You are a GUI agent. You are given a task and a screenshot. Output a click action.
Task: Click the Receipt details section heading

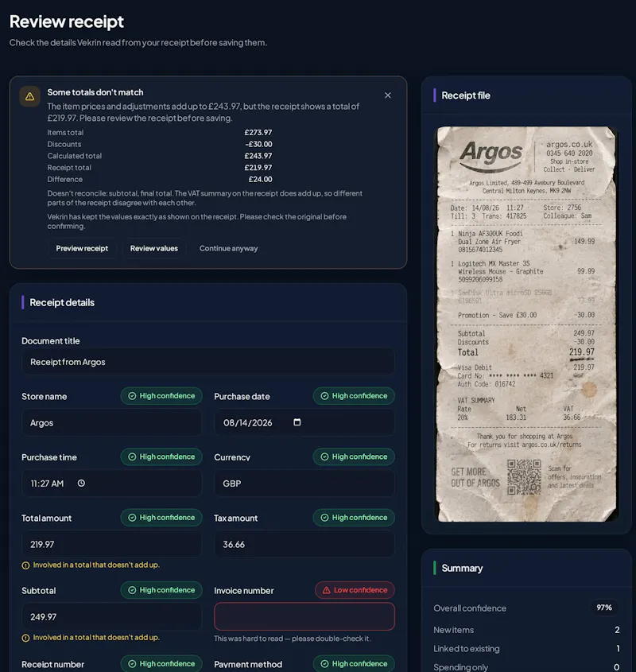[62, 302]
